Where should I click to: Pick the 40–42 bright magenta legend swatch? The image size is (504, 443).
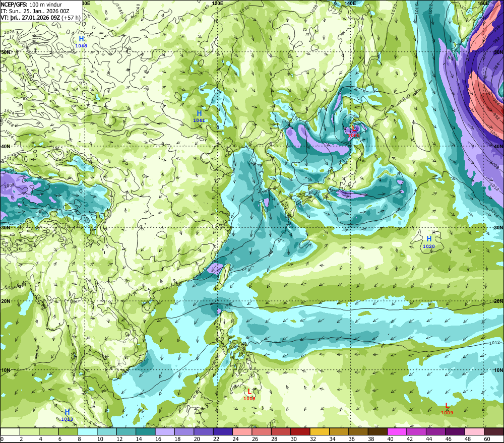coord(397,431)
